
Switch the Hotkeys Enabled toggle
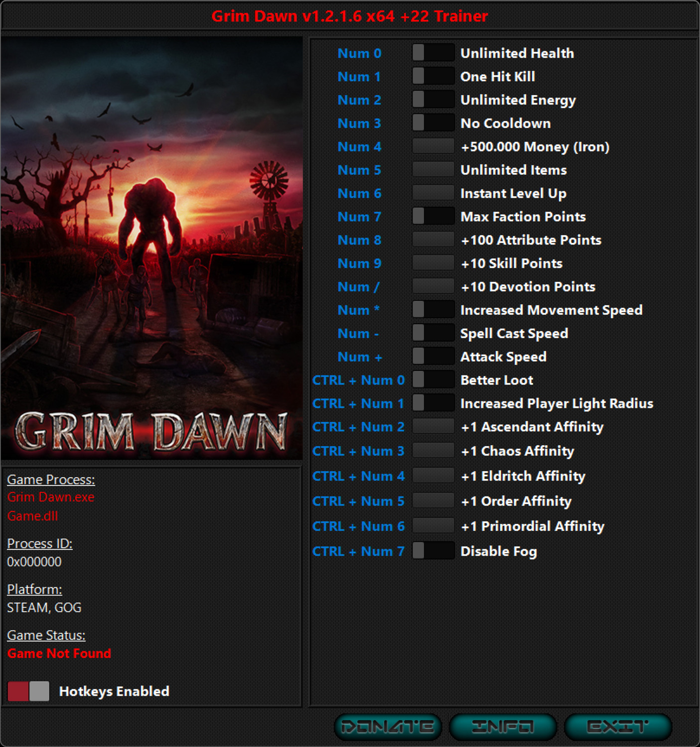pos(28,691)
